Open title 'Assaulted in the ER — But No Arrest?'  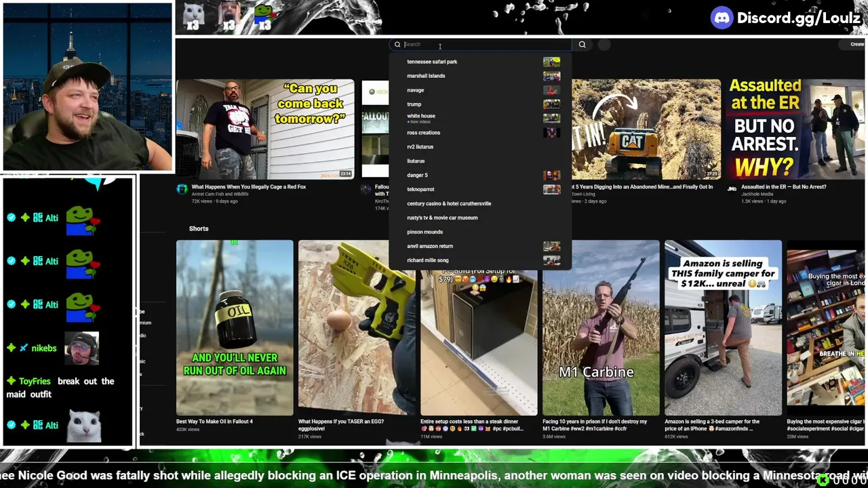point(783,187)
